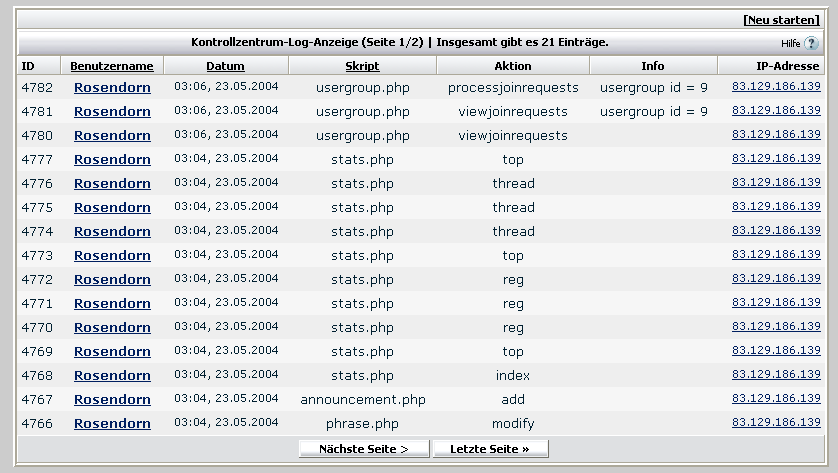Go to next page with Nächste Seite
The width and height of the screenshot is (838, 473).
tap(364, 449)
